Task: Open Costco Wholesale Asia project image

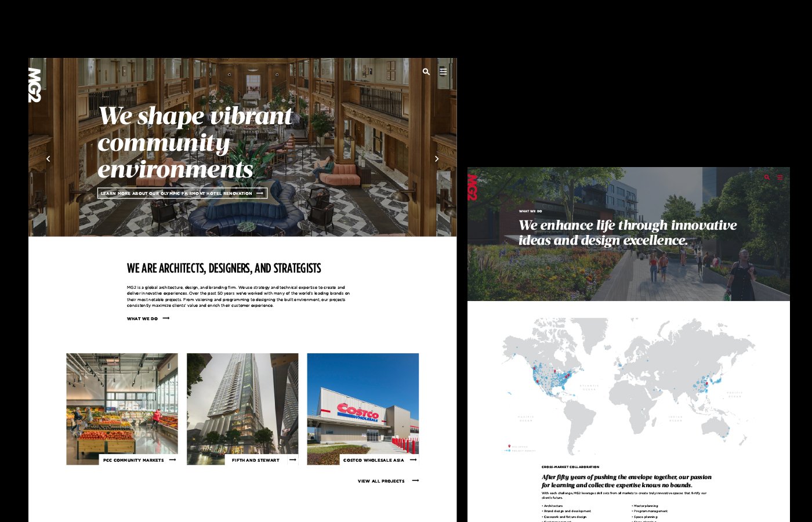Action: tap(363, 409)
